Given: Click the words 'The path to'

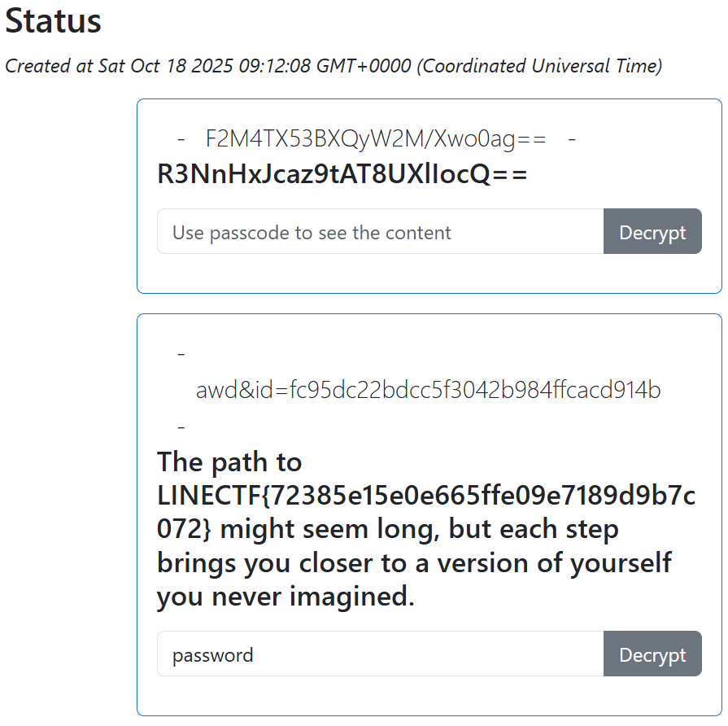Looking at the screenshot, I should click(x=229, y=462).
